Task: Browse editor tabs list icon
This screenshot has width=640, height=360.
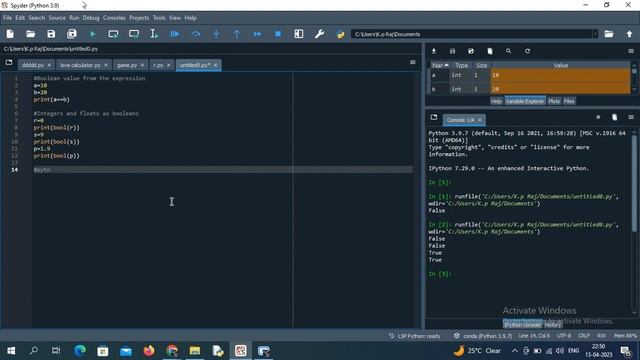Action: pos(9,63)
